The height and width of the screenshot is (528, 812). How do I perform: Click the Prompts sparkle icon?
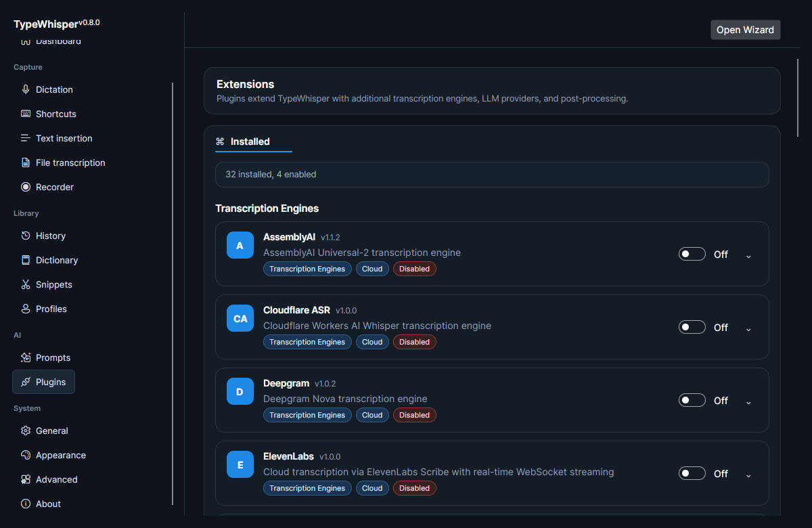coord(26,357)
